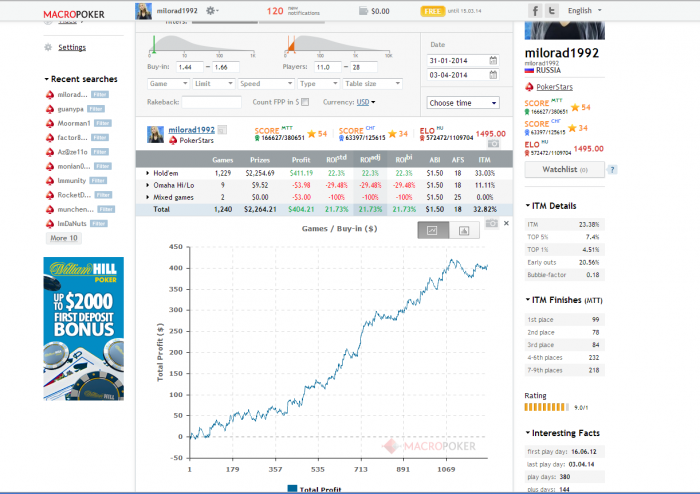Sort table by ABI column
Viewport: 700px width, 494px height.
[435, 160]
